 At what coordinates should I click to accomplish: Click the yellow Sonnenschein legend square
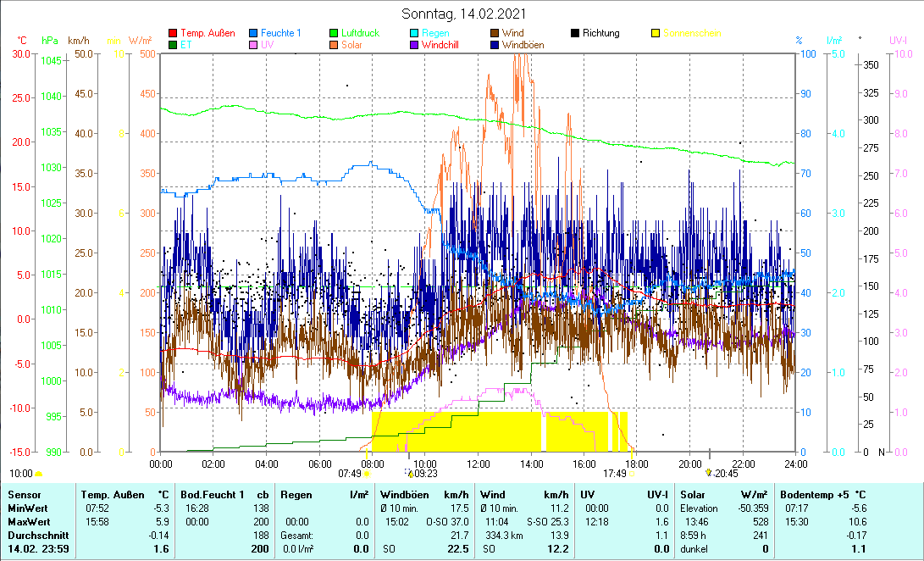[x=655, y=33]
